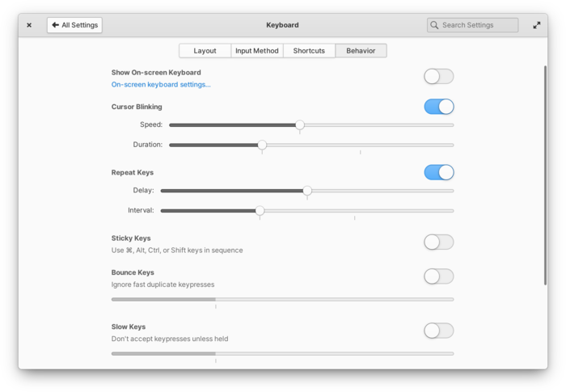Click the maximize window arrows icon
The image size is (566, 392).
coord(537,25)
